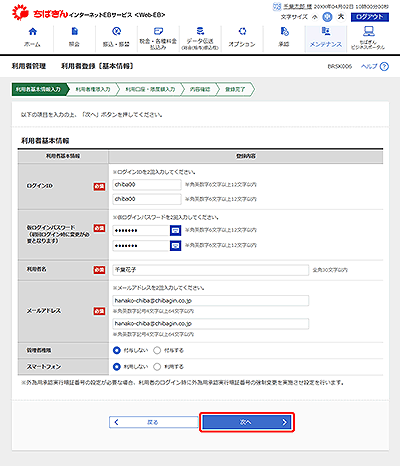This screenshot has height=466, width=400.
Task: Open software keyboard for first password field
Action: tap(175, 230)
